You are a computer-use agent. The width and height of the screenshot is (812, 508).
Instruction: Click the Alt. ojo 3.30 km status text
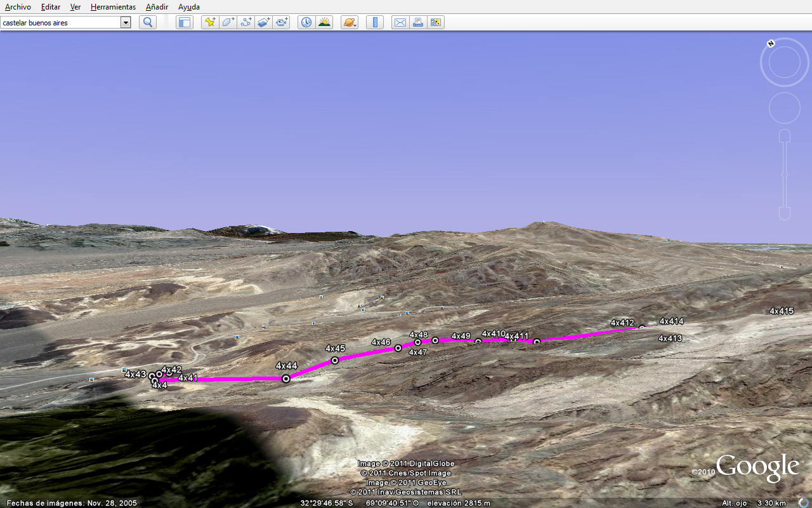[754, 503]
